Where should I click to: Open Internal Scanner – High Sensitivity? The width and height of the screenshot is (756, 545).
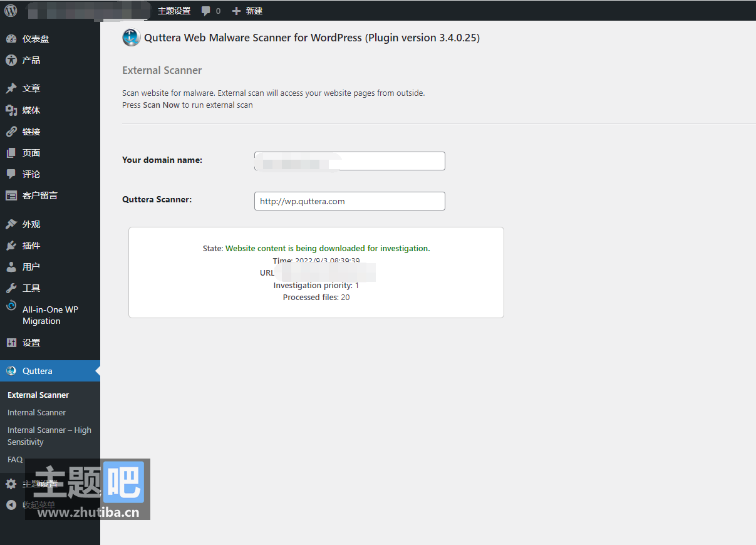[49, 436]
